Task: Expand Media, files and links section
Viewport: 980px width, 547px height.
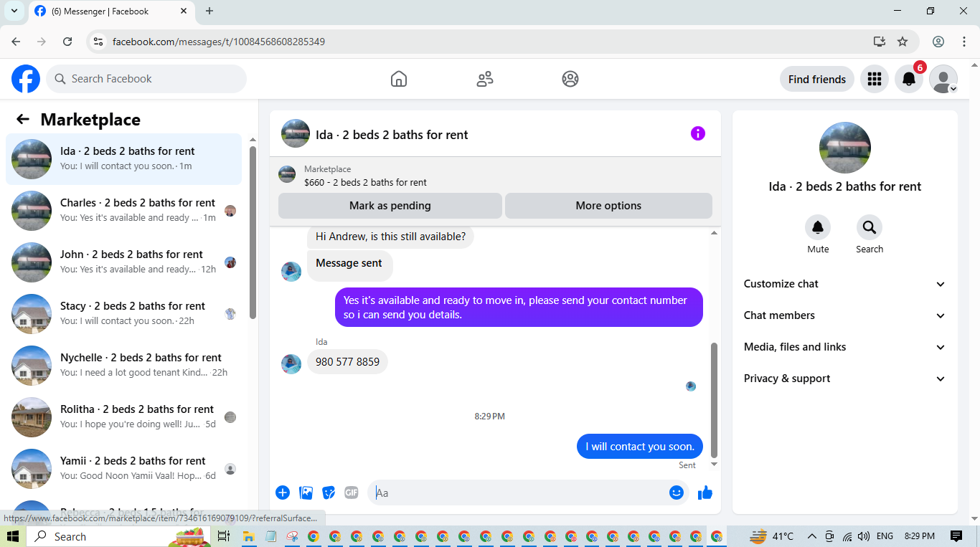Action: point(845,347)
